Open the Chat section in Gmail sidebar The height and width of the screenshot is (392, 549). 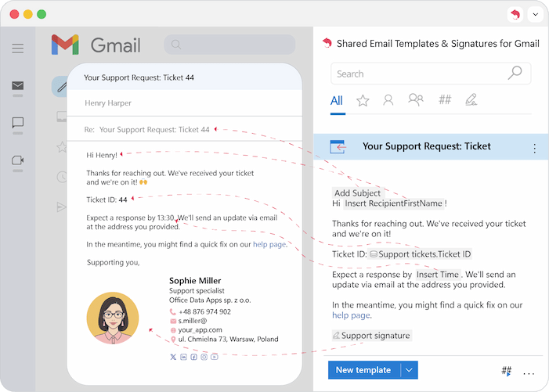(17, 122)
